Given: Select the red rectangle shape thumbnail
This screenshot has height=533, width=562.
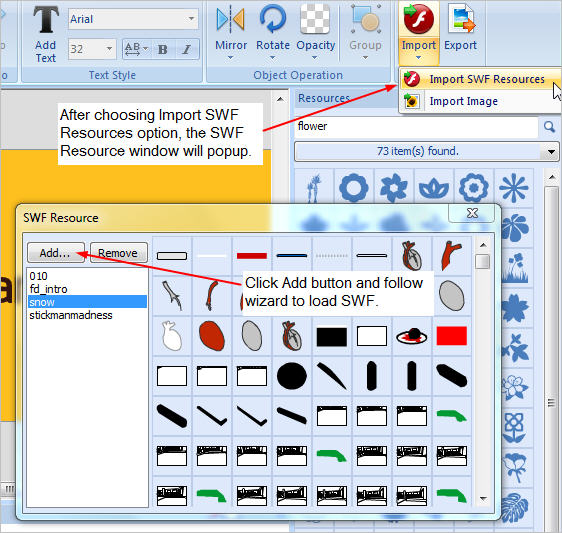Looking at the screenshot, I should tap(452, 336).
